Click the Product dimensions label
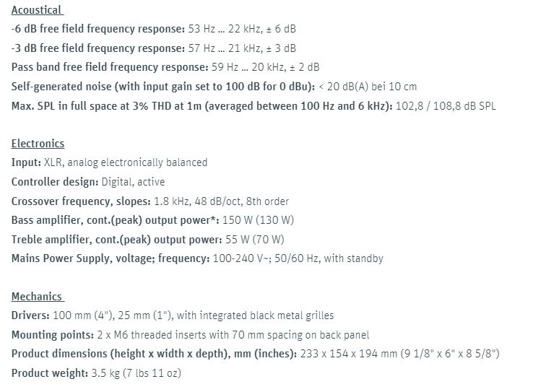The height and width of the screenshot is (392, 533). pyautogui.click(x=155, y=354)
